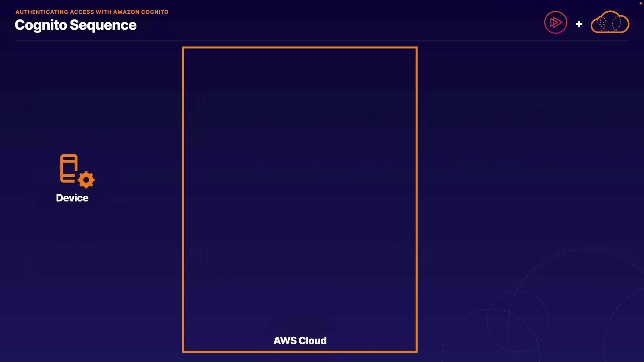Click the A Cloud Guru cloud logo

[609, 22]
